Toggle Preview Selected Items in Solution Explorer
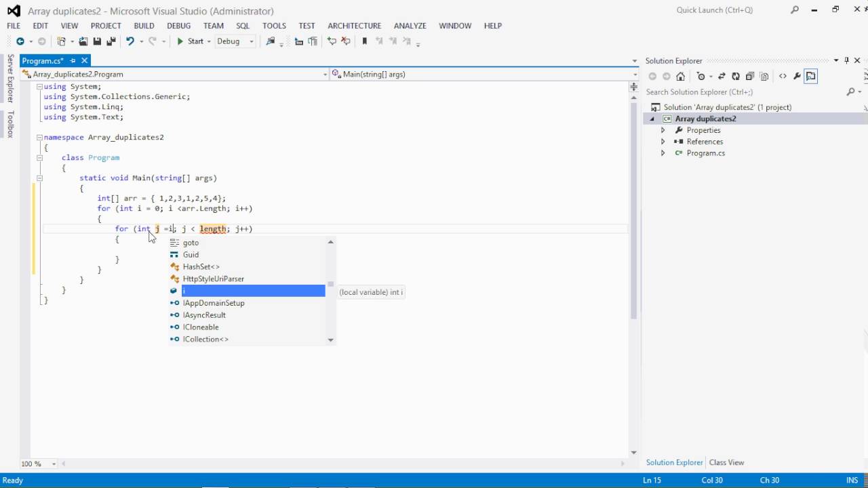 tap(811, 77)
